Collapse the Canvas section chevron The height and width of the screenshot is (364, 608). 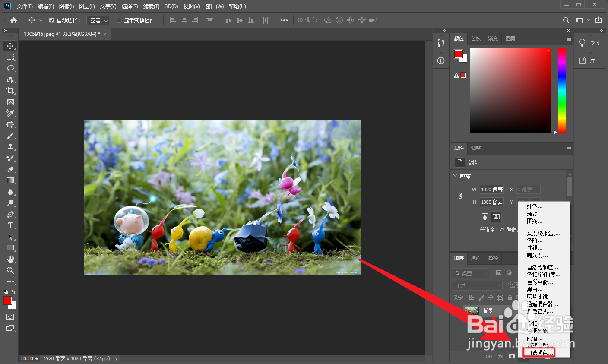455,176
